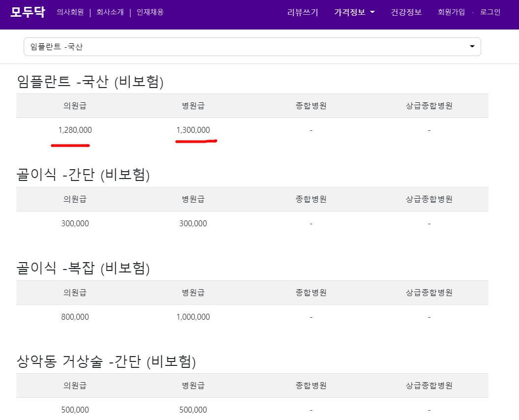Click 로그인 to log in
519x420 pixels.
pyautogui.click(x=489, y=12)
